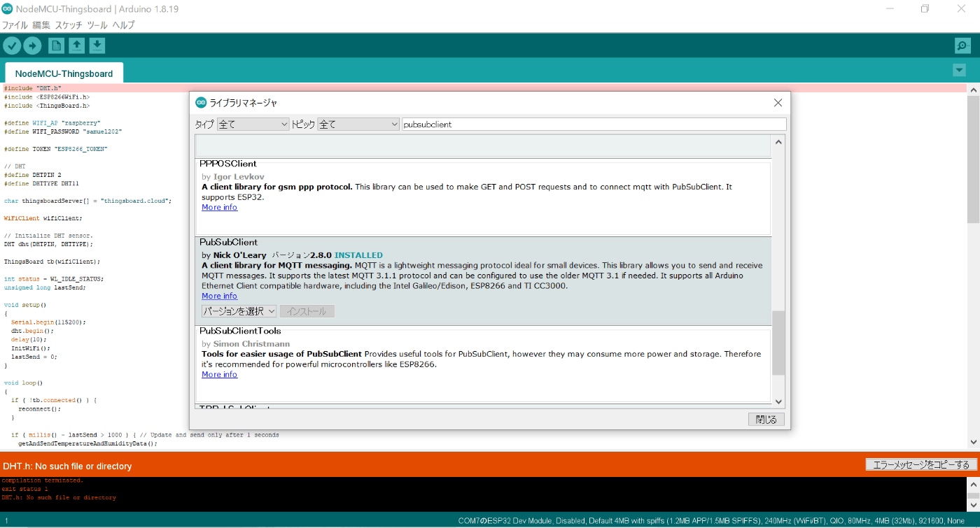Screen dimensions: 980x528
Task: Click console scrollbar up arrow
Action: tap(973, 484)
